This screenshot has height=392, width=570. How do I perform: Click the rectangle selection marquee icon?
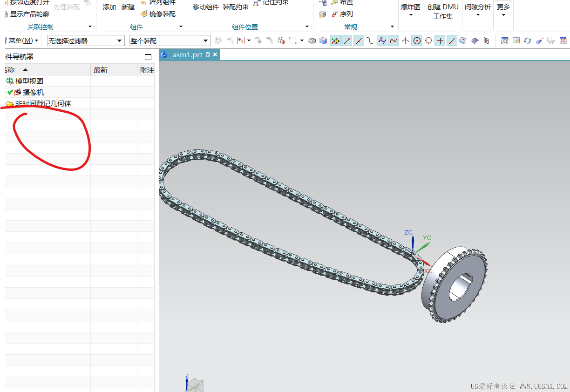pos(293,41)
